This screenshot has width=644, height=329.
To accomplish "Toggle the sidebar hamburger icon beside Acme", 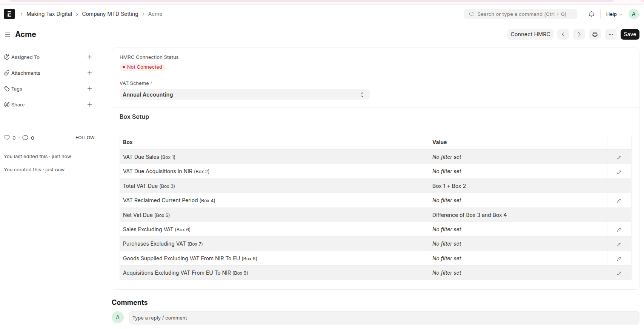I will point(8,34).
